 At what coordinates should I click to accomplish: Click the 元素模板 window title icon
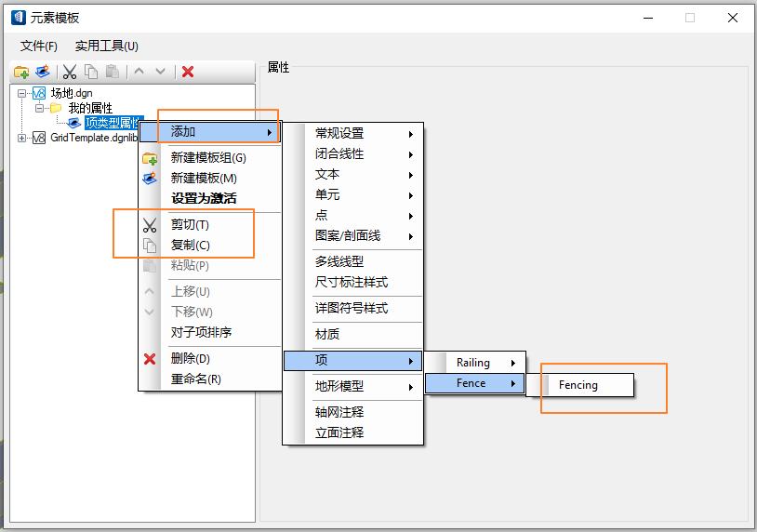click(18, 18)
